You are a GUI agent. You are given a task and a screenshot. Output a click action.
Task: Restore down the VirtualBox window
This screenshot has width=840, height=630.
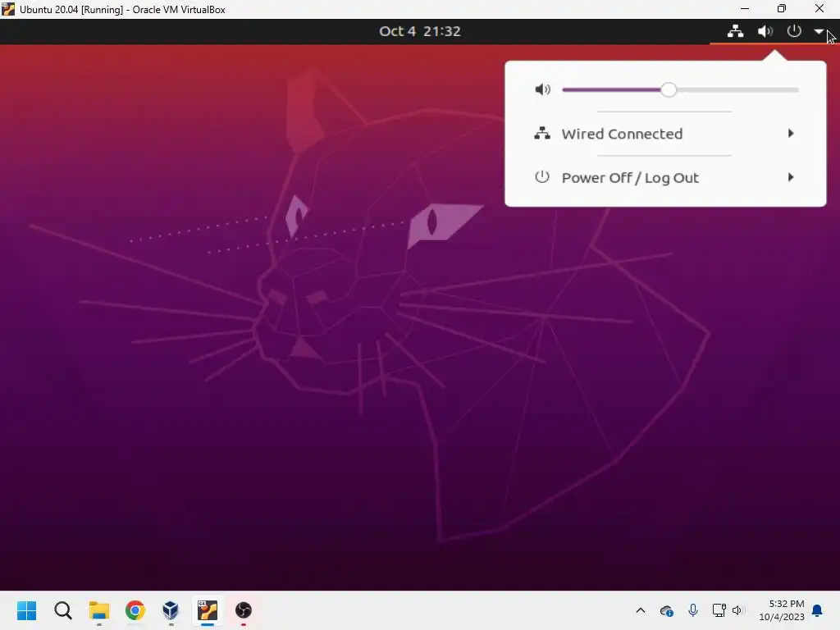[x=782, y=9]
